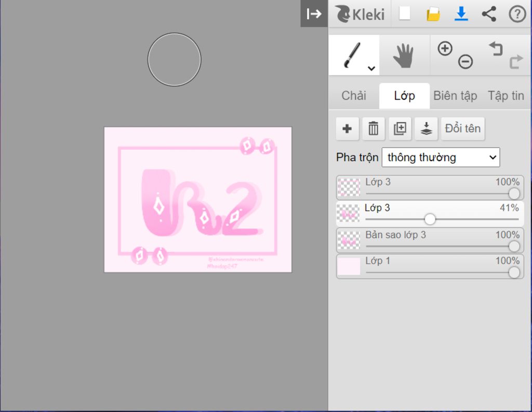The height and width of the screenshot is (412, 532).
Task: Download the image with the blue arrow
Action: (461, 14)
